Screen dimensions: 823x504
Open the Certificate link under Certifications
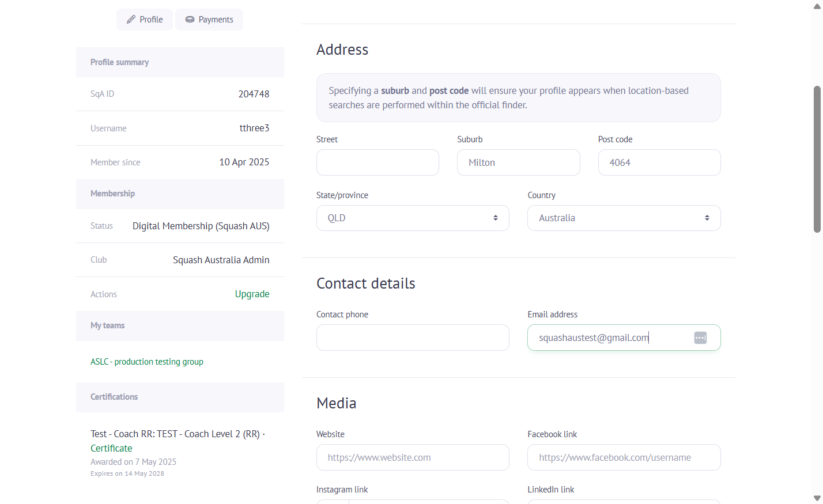(111, 448)
